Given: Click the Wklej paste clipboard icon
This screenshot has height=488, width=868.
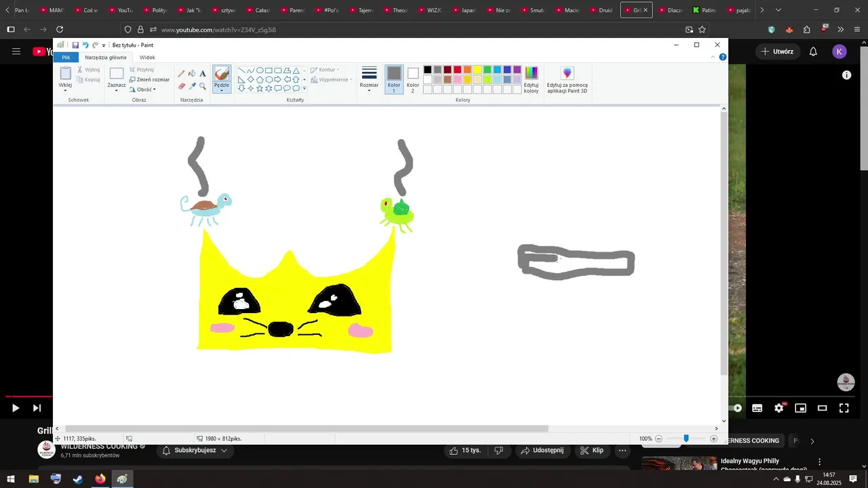Looking at the screenshot, I should 66,74.
